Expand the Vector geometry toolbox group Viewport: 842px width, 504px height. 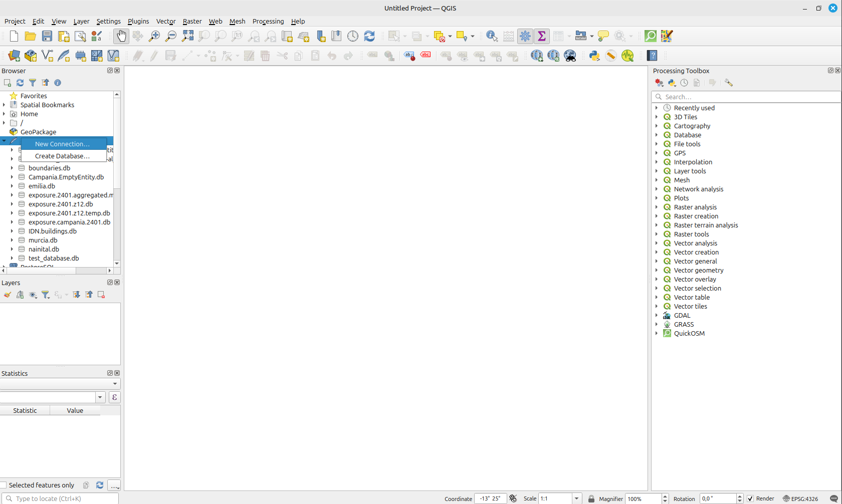point(657,270)
